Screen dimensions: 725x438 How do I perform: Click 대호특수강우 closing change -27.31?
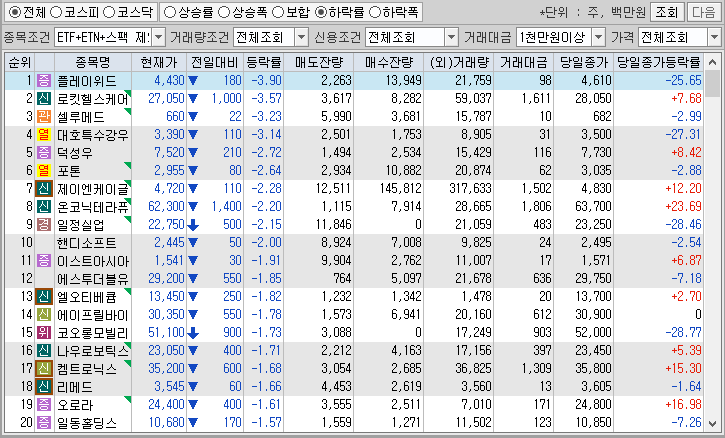click(x=683, y=135)
